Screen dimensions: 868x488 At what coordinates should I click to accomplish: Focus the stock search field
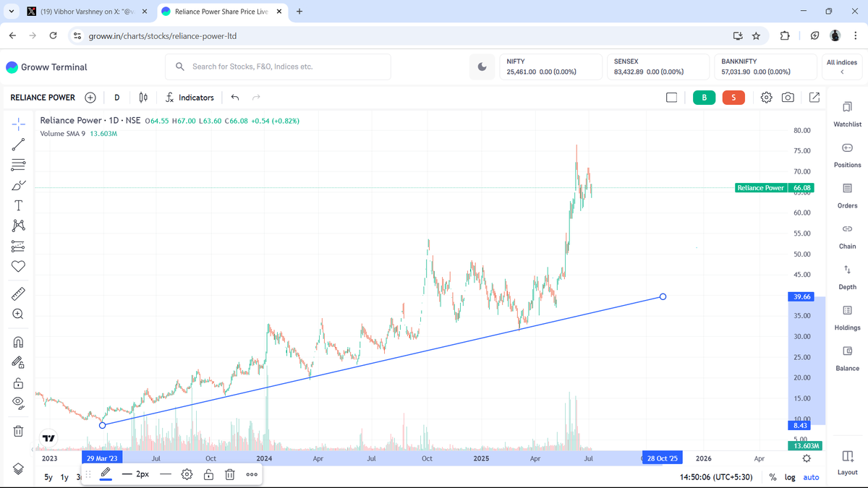point(278,67)
